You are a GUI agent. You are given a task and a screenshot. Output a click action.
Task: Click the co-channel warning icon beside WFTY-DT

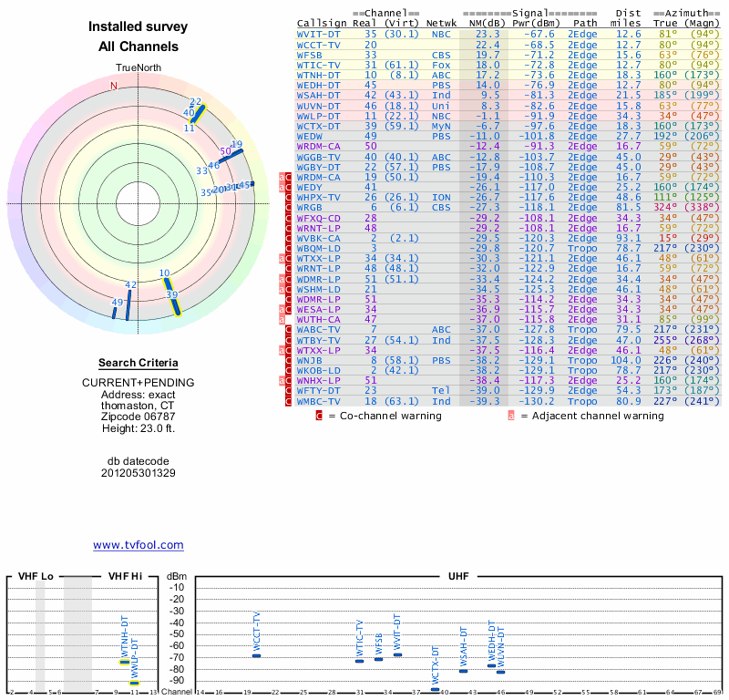[x=288, y=391]
